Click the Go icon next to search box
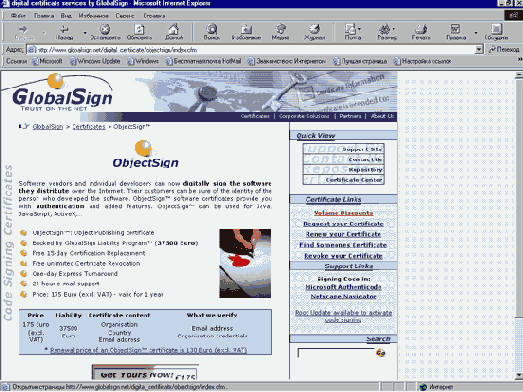523x392 pixels. [x=381, y=353]
